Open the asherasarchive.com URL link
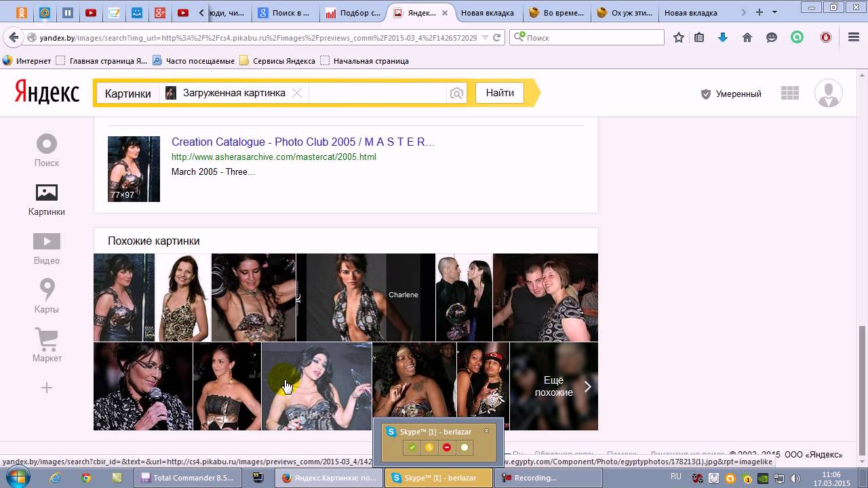Viewport: 868px width, 488px height. click(x=273, y=157)
